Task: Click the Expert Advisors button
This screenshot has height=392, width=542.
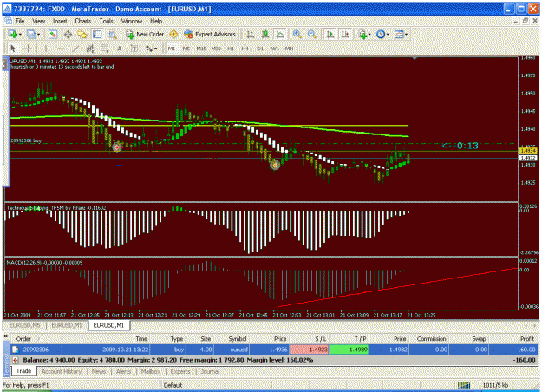Action: [210, 34]
